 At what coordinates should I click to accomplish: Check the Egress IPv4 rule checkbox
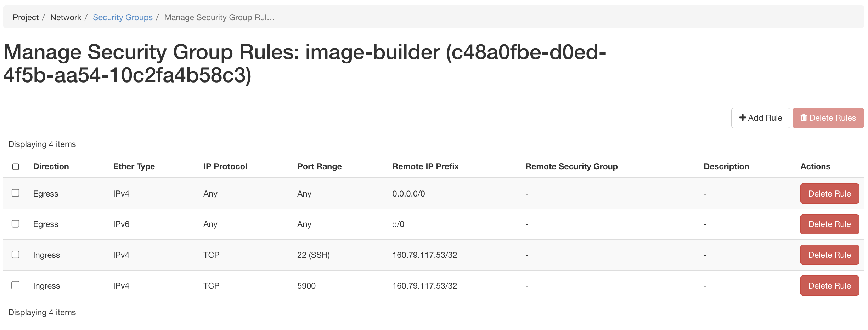16,193
